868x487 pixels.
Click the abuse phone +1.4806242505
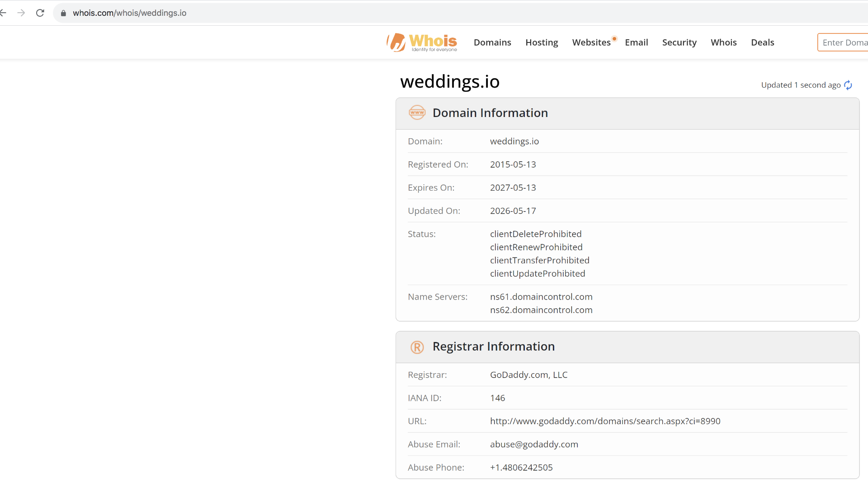pyautogui.click(x=521, y=468)
